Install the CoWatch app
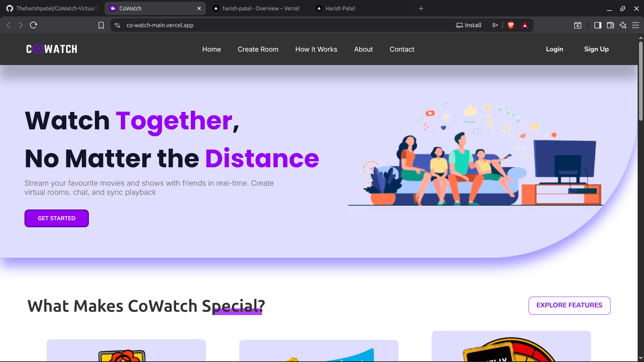The image size is (644, 362). click(469, 25)
